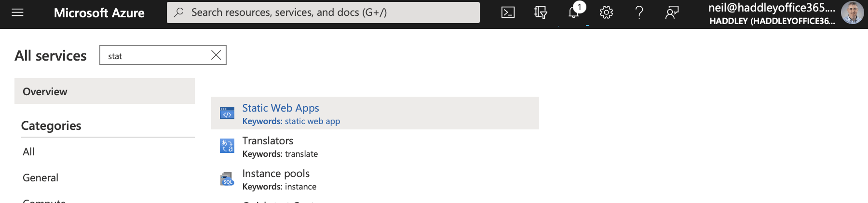Open the Static Web Apps link
This screenshot has height=203, width=868.
(281, 108)
